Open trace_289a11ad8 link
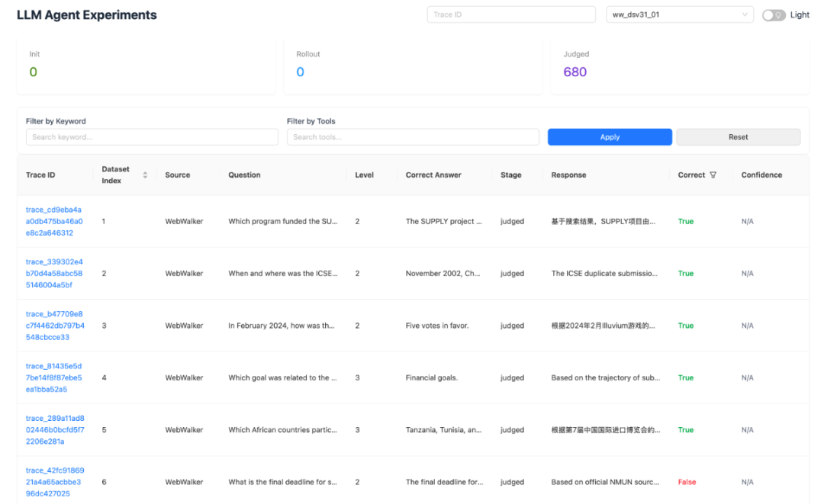The image size is (824, 504). click(x=55, y=429)
